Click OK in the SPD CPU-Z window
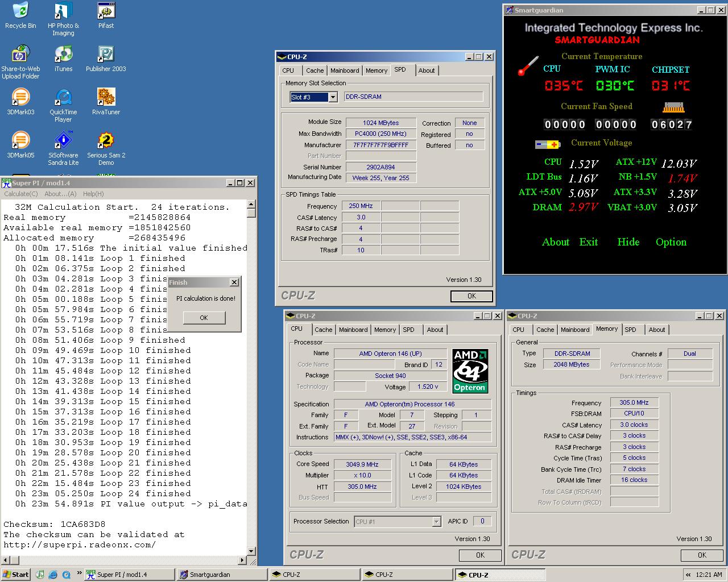The image size is (728, 582). point(471,296)
